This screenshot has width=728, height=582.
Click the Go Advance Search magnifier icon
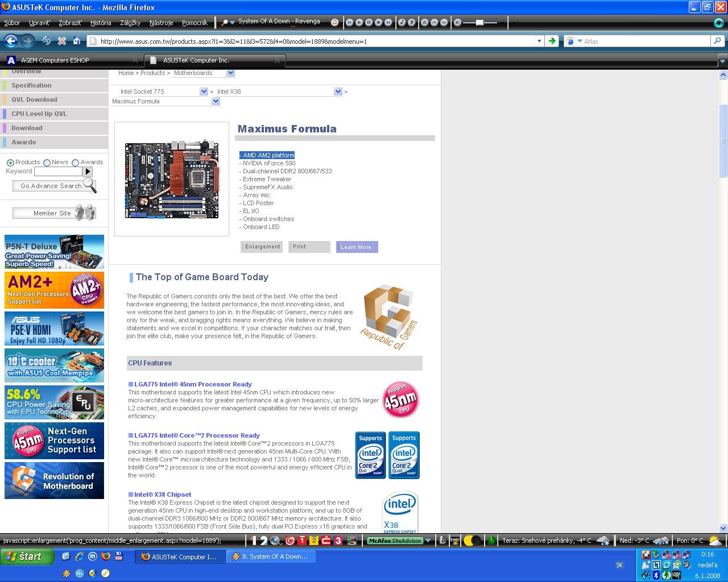pos(90,185)
